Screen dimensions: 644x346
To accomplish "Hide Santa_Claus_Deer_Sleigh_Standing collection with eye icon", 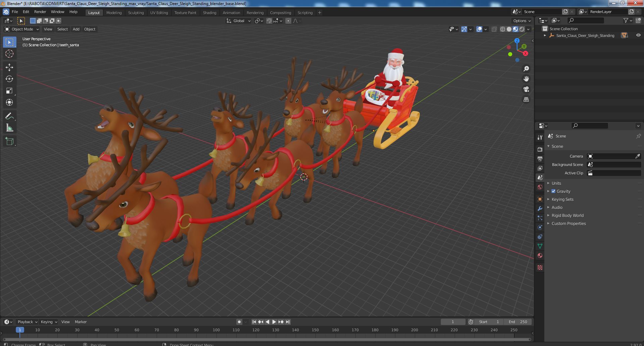I will coord(638,35).
